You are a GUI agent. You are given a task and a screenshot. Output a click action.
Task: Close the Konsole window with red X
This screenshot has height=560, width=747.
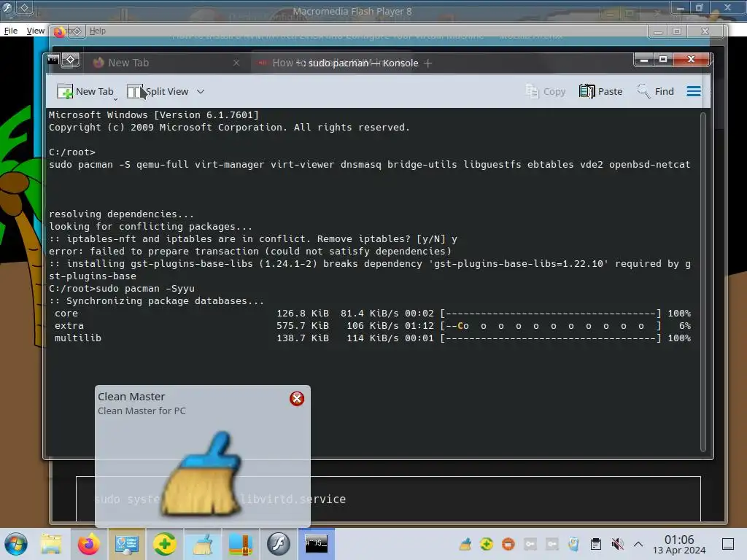[x=692, y=60]
